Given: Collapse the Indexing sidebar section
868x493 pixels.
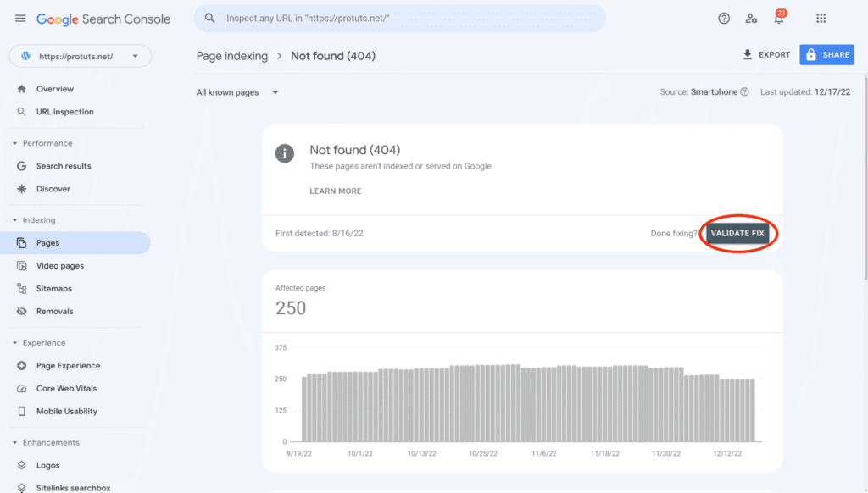Looking at the screenshot, I should [15, 220].
